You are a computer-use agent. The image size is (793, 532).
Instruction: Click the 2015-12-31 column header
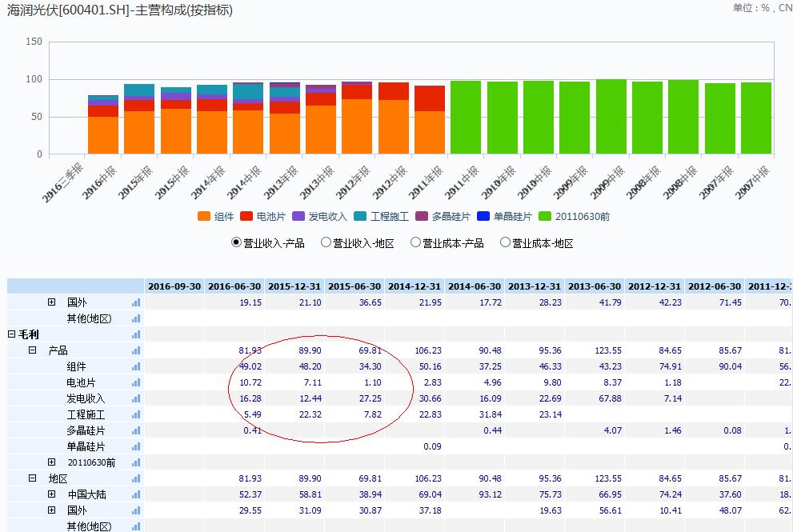coord(294,286)
